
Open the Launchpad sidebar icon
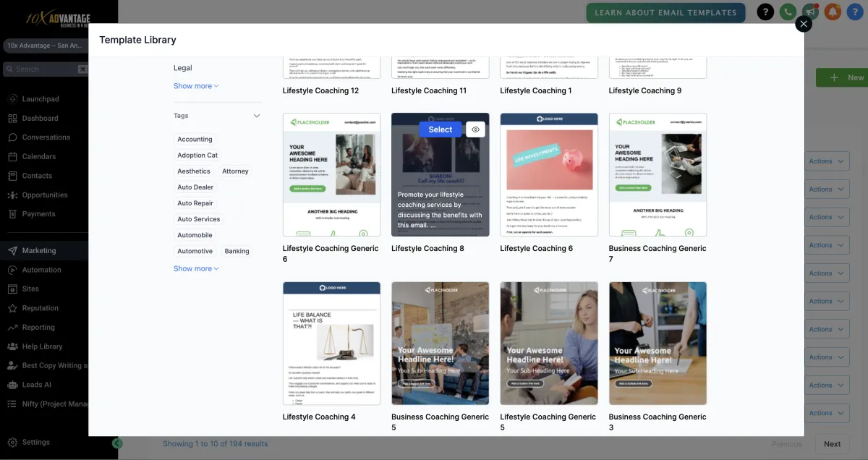[12, 99]
